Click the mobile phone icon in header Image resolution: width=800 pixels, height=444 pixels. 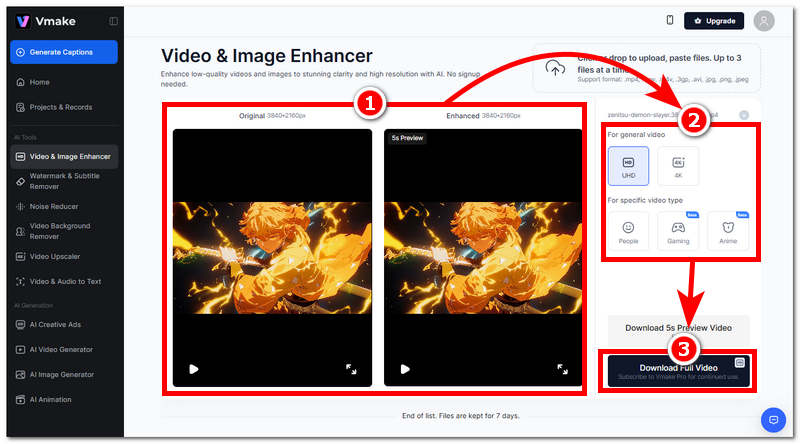click(670, 20)
